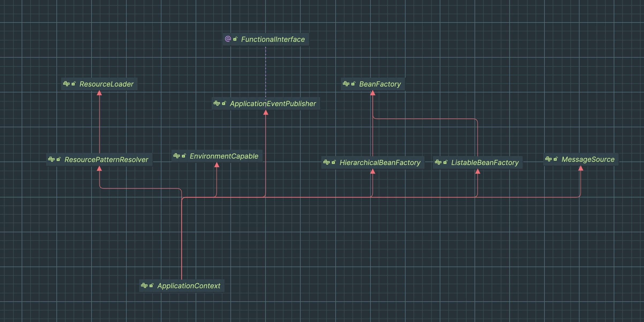Image resolution: width=644 pixels, height=322 pixels.
Task: Click the interface icon beside BeanFactory
Action: pyautogui.click(x=346, y=84)
